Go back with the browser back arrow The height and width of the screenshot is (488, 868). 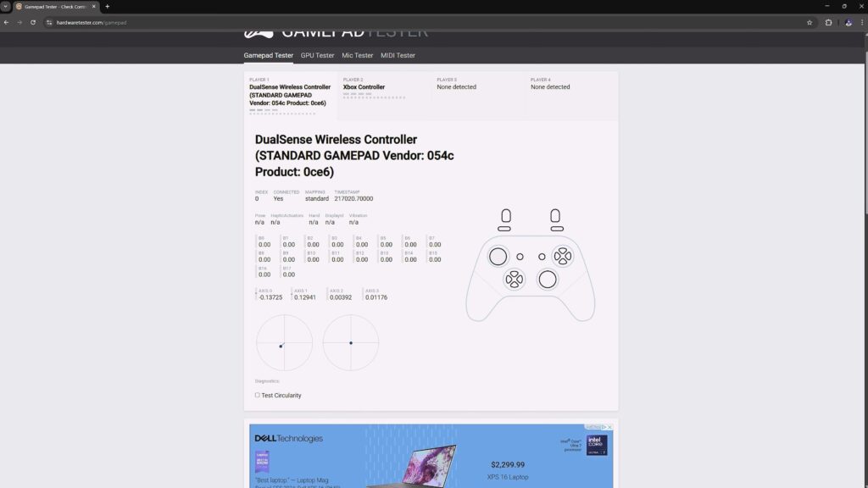[6, 23]
